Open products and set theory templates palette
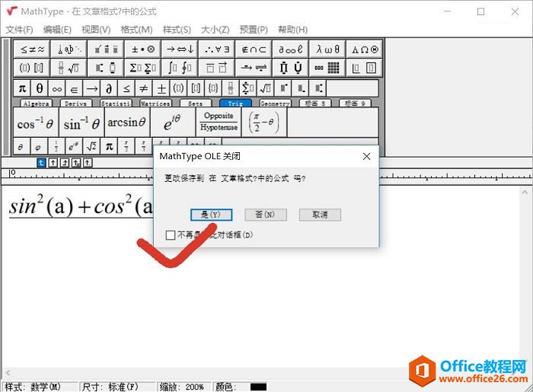533x392 pixels. point(291,68)
